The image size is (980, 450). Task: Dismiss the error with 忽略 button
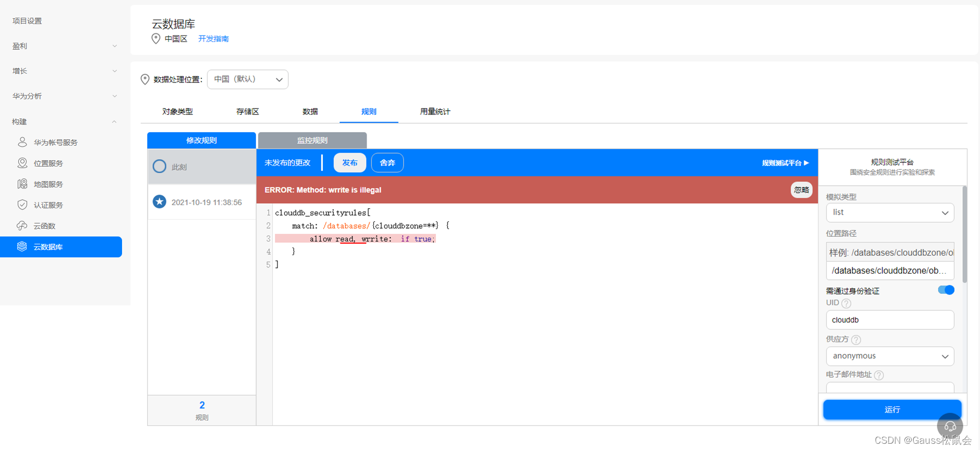coord(801,190)
